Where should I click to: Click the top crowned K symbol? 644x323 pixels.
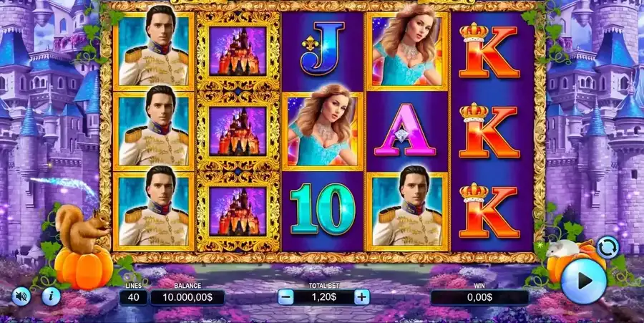[x=489, y=49]
